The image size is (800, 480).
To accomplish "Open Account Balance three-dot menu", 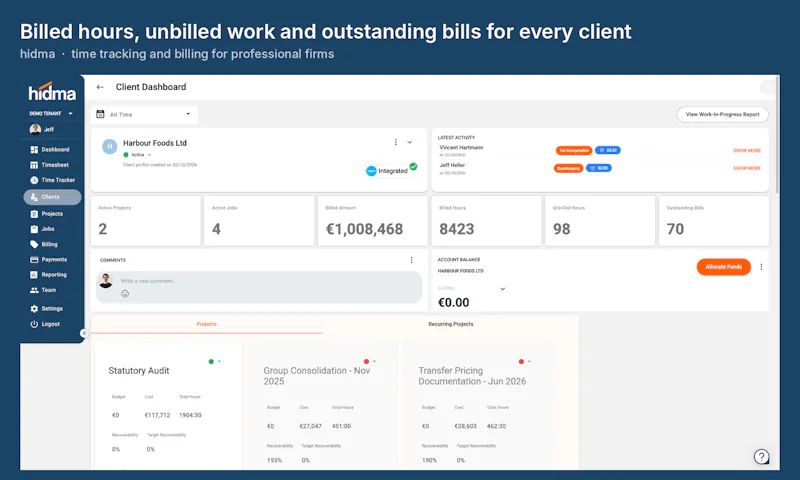I will (761, 267).
